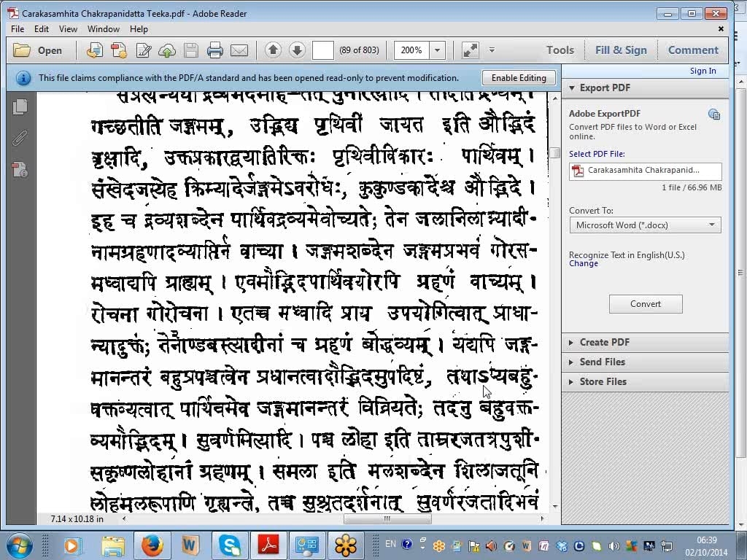
Task: Expand the Store Files section
Action: 603,381
